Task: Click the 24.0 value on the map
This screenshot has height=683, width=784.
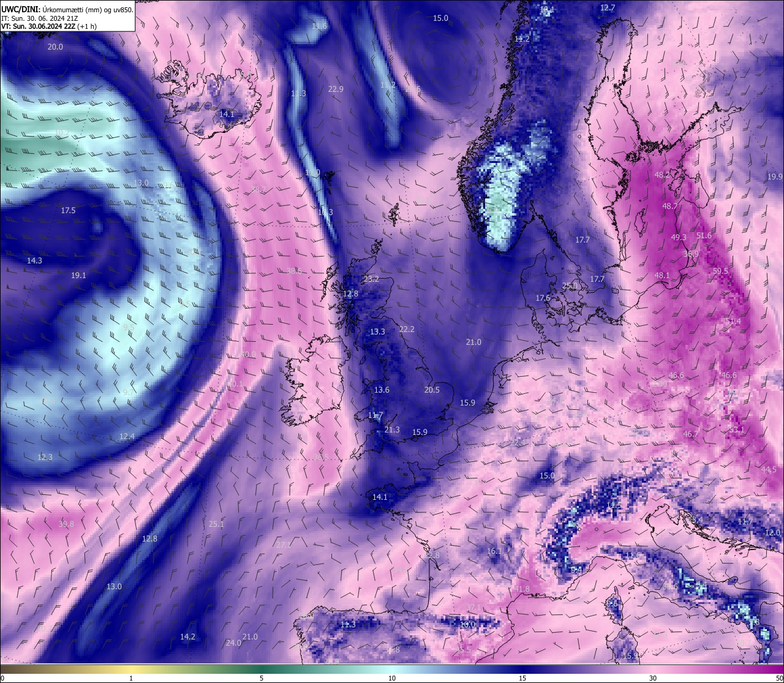Action: (233, 643)
